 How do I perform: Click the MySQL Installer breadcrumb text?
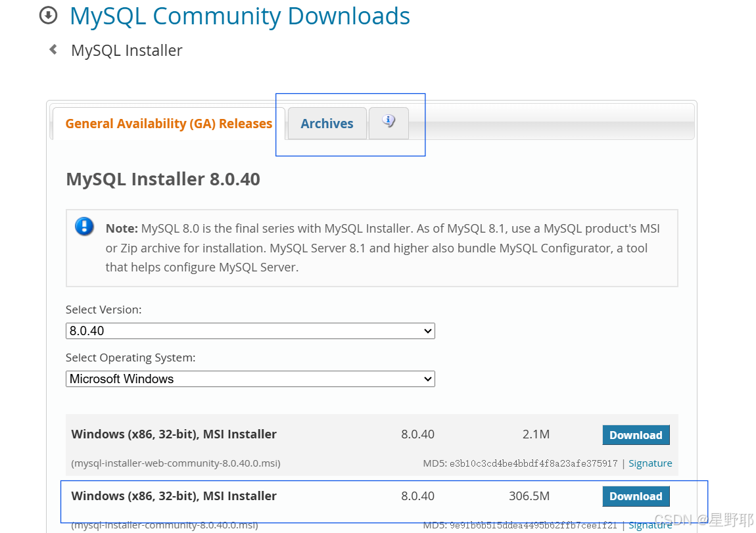(127, 51)
